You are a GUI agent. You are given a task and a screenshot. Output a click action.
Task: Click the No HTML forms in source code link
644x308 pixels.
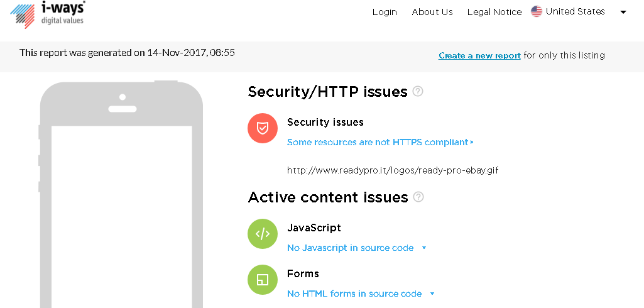tap(354, 294)
